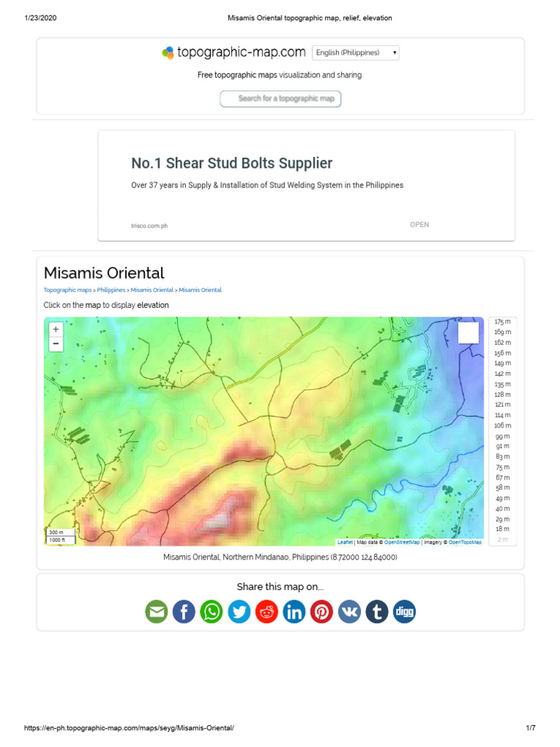The image size is (560, 747).
Task: Click the 300 m map scale bar
Action: pos(61,532)
